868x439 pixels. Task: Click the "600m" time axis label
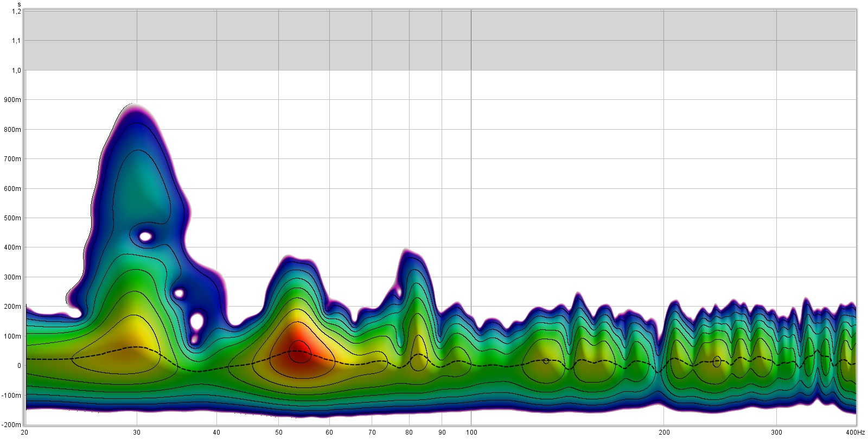pyautogui.click(x=13, y=188)
